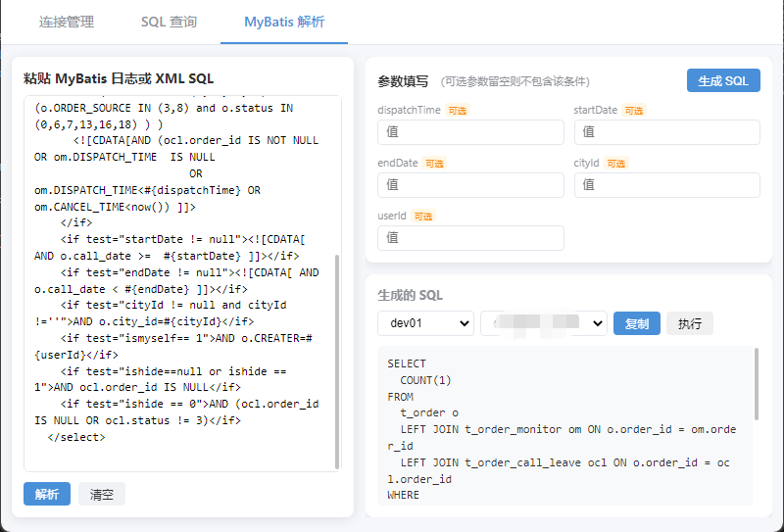Focus the dispatchTime value field

pos(470,132)
